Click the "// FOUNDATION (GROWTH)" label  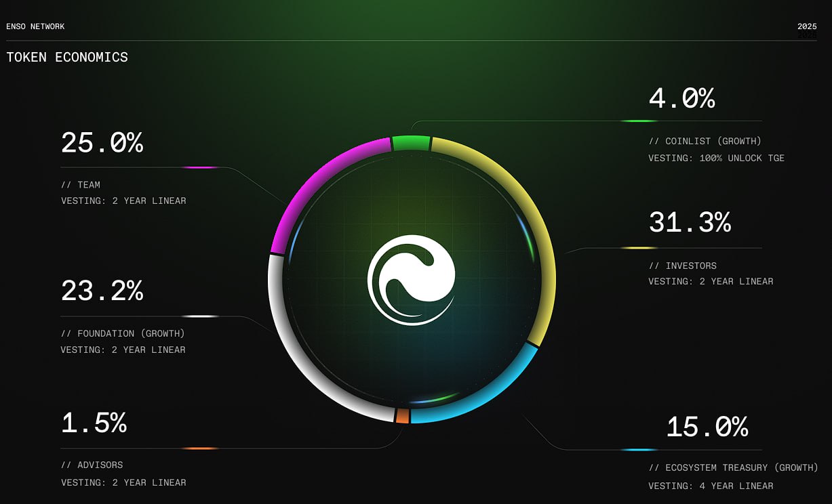pyautogui.click(x=123, y=334)
